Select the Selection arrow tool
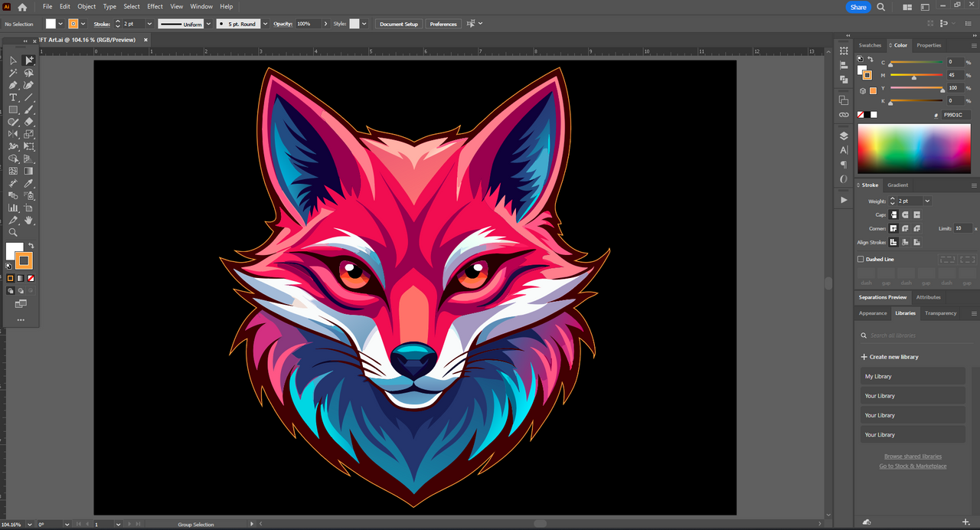This screenshot has height=530, width=980. click(13, 61)
